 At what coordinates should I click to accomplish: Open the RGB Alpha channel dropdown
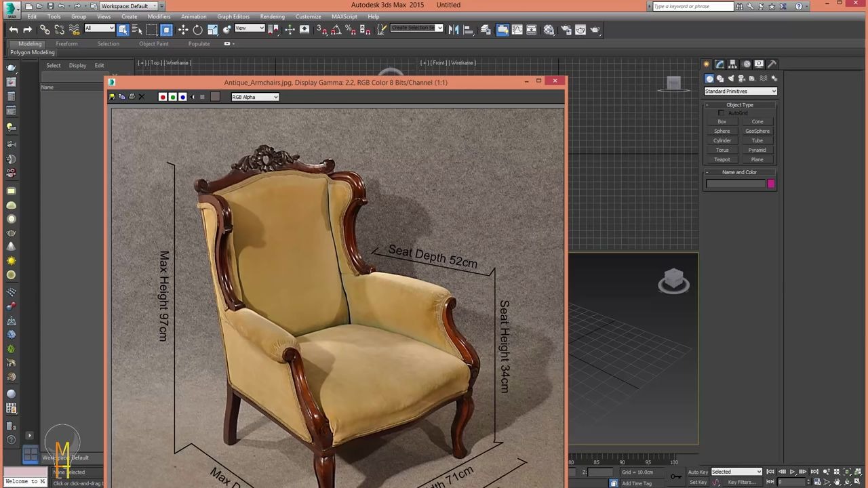point(254,97)
